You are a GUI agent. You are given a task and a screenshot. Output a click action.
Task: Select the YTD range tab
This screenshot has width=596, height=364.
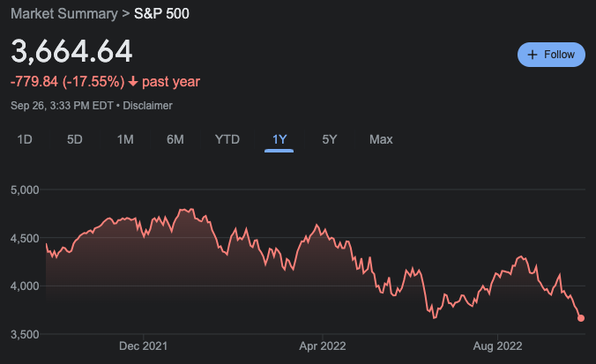[x=227, y=139]
